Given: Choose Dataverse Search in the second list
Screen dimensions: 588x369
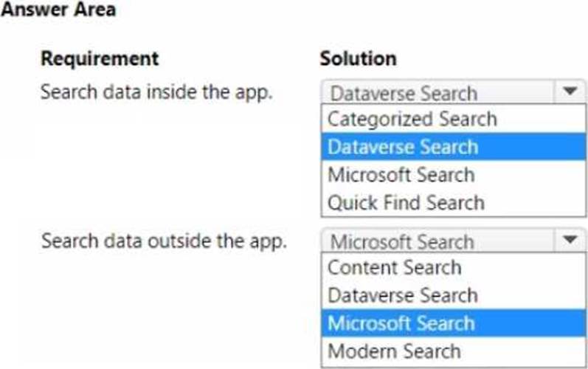Looking at the screenshot, I should [x=403, y=295].
